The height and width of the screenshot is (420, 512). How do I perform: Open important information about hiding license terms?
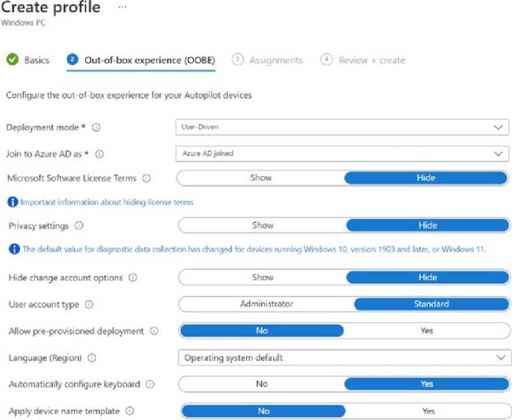(x=107, y=202)
